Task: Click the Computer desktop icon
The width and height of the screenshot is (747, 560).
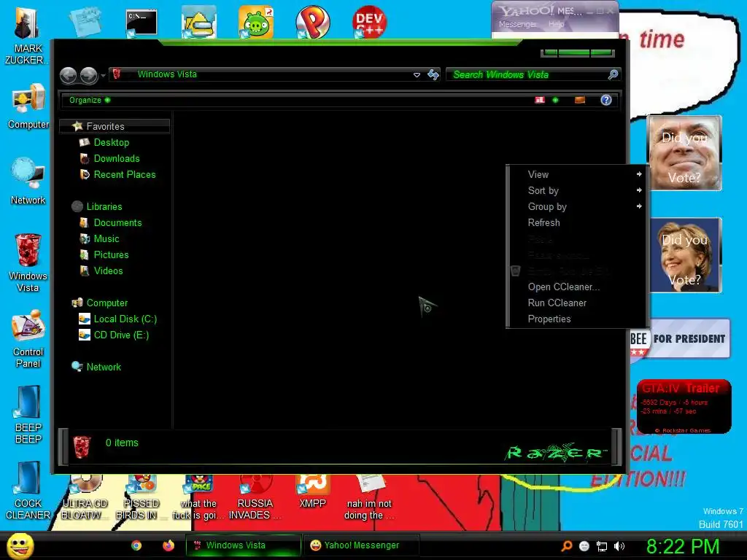Action: tap(28, 106)
